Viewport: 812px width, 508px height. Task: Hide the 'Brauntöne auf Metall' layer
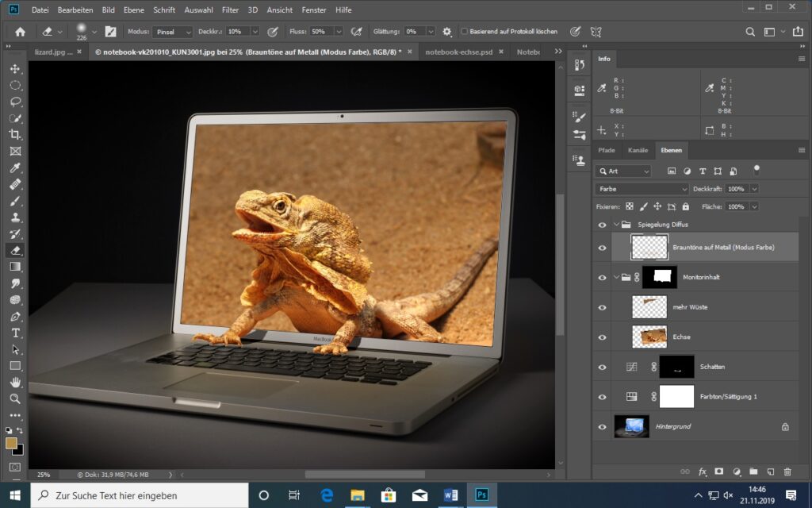click(602, 248)
